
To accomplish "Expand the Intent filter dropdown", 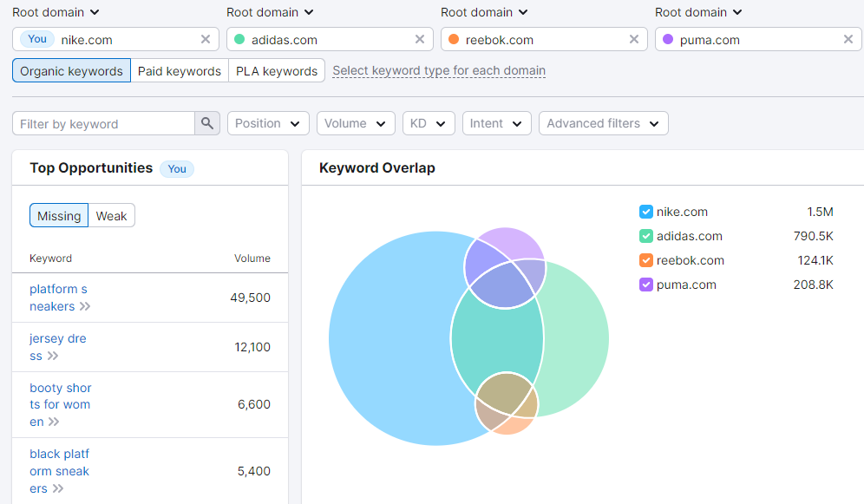I will pyautogui.click(x=496, y=123).
